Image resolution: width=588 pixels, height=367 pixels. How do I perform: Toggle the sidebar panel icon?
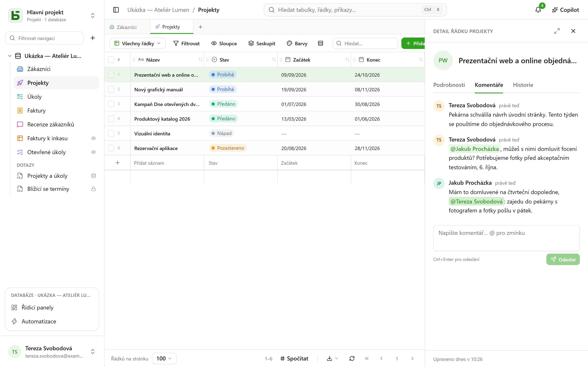(x=116, y=10)
